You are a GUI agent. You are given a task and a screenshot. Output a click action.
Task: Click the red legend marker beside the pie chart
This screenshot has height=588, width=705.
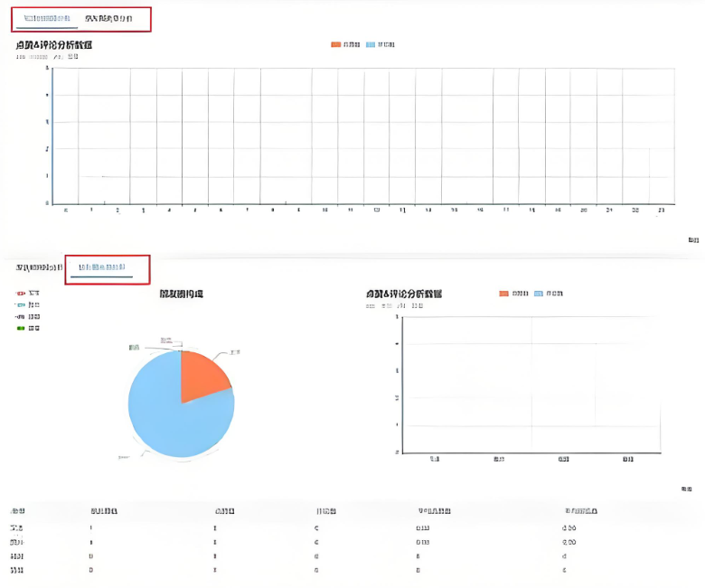[x=22, y=294]
